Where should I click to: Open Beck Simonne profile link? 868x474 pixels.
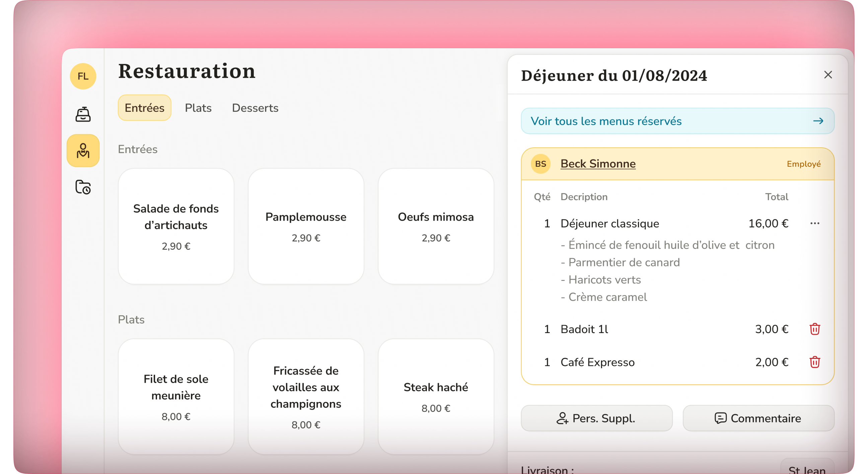coord(598,164)
